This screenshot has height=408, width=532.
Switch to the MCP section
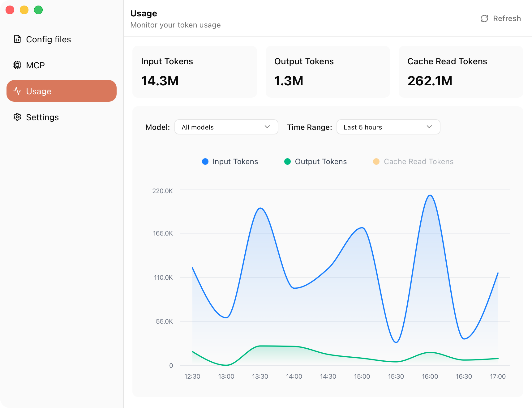tap(35, 65)
